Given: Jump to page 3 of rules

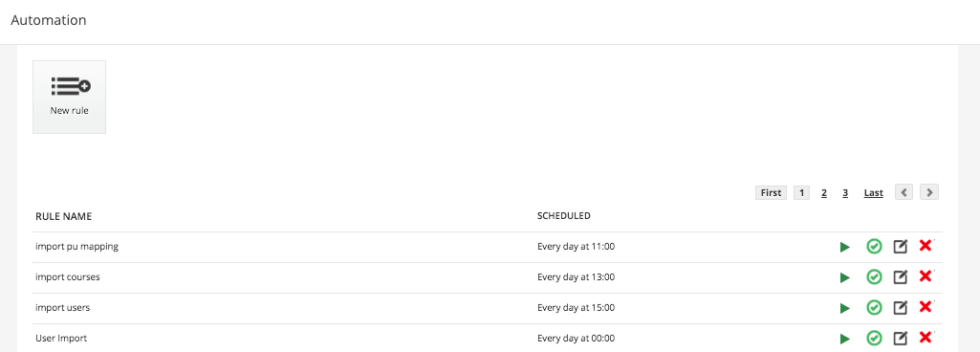Looking at the screenshot, I should pyautogui.click(x=845, y=193).
